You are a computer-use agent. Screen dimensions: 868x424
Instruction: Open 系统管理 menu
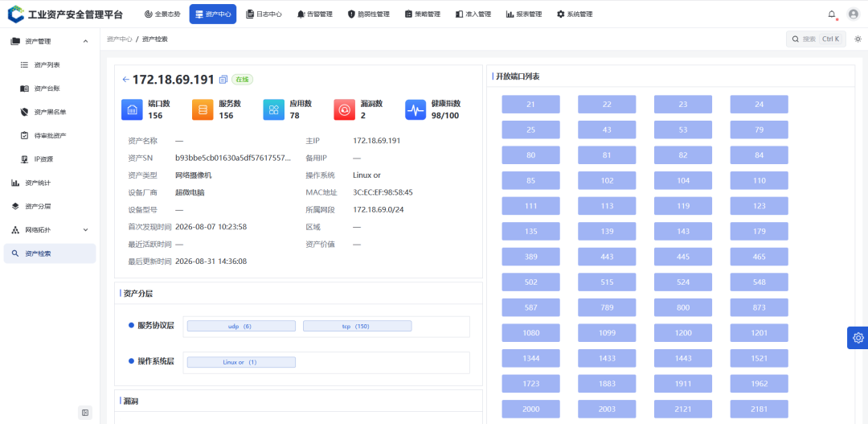[x=575, y=14]
